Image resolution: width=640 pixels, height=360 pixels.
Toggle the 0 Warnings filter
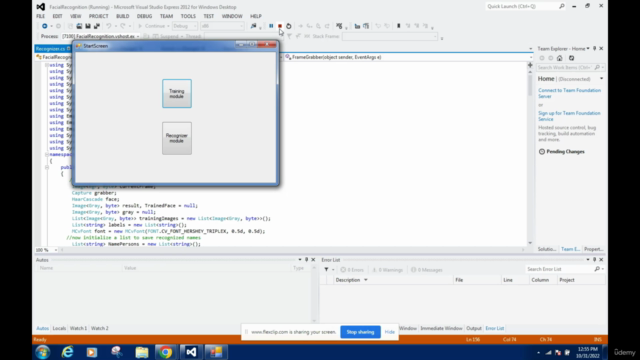coord(387,270)
